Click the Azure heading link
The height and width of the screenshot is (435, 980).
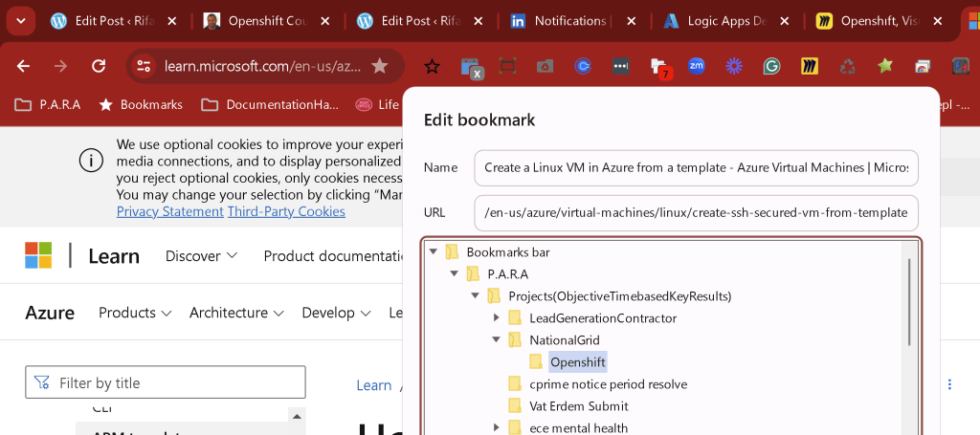pos(50,313)
